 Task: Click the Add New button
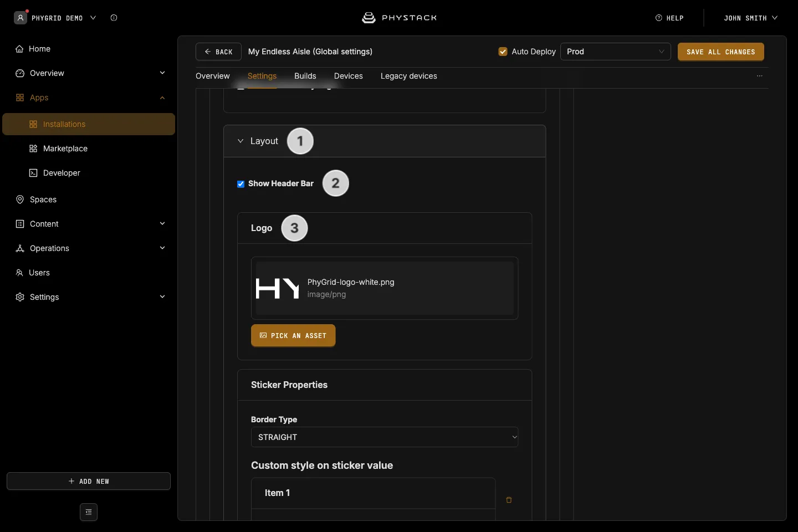89,481
